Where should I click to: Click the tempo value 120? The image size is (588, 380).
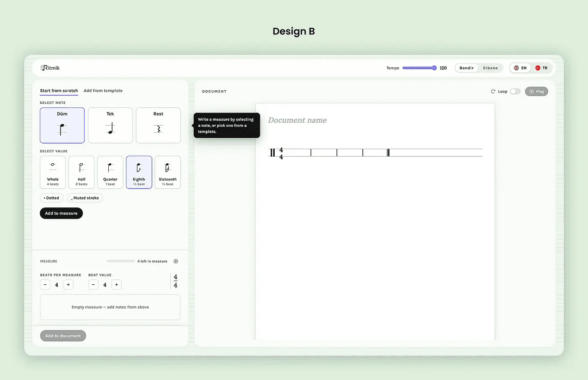pyautogui.click(x=443, y=68)
